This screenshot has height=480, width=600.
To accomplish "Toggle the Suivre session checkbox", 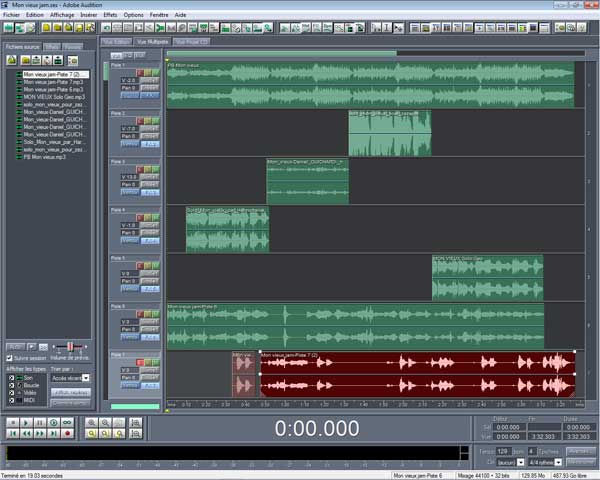I will tap(10, 358).
